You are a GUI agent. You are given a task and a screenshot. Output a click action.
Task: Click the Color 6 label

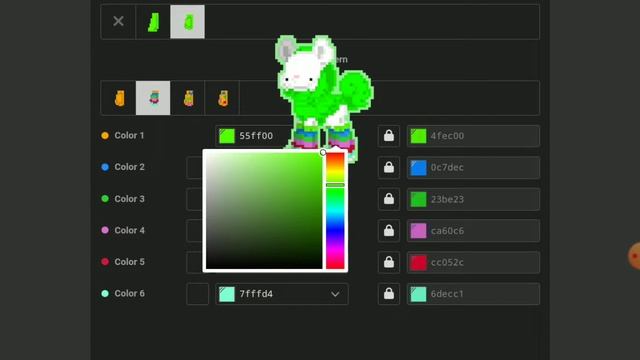pos(129,293)
